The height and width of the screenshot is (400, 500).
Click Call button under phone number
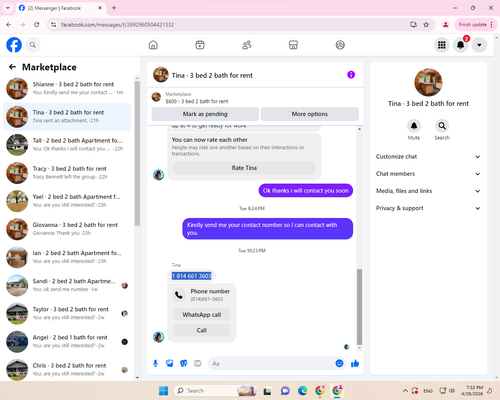click(202, 330)
